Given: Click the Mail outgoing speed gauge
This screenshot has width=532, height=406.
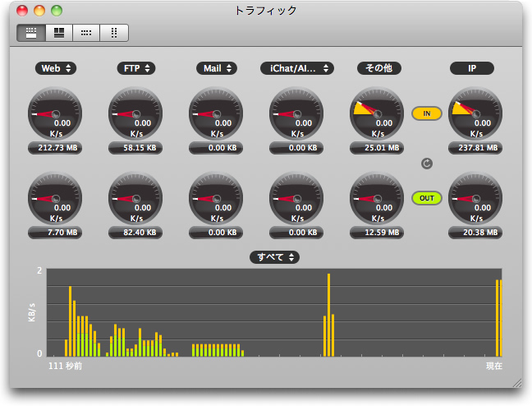Looking at the screenshot, I should click(216, 198).
